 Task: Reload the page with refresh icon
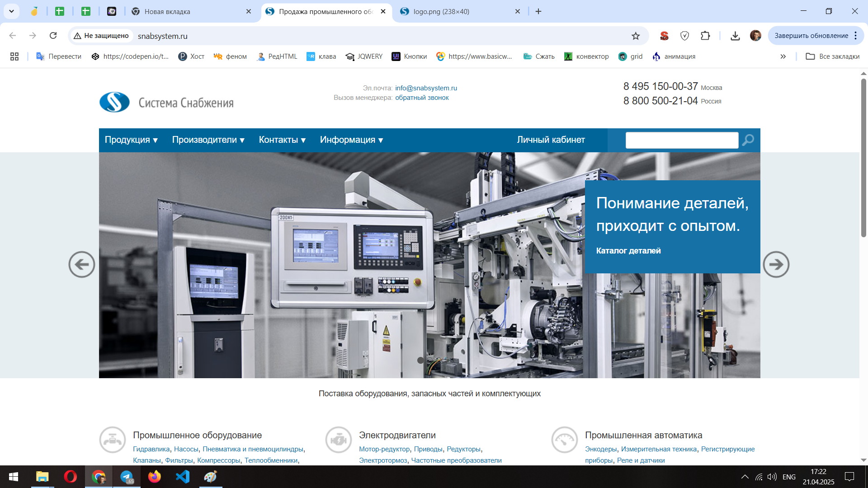[53, 36]
